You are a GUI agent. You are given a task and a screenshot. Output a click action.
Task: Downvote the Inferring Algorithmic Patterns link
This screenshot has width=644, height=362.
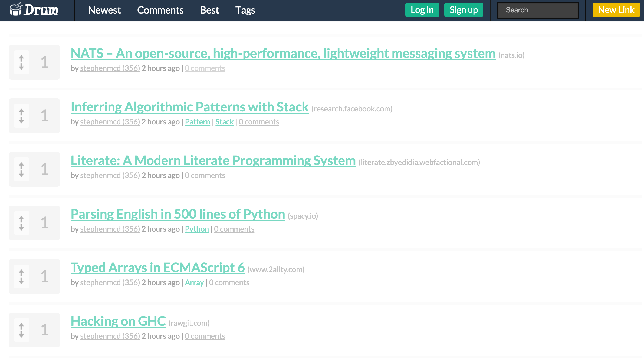(x=21, y=120)
